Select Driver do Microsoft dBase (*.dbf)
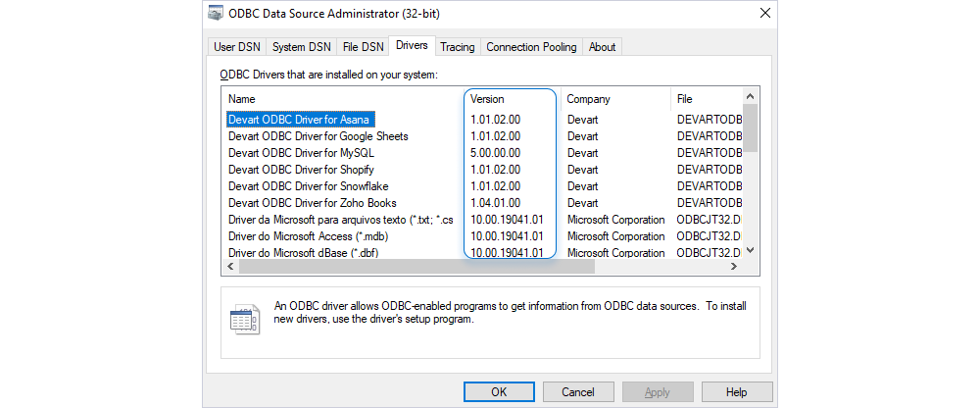 tap(304, 253)
